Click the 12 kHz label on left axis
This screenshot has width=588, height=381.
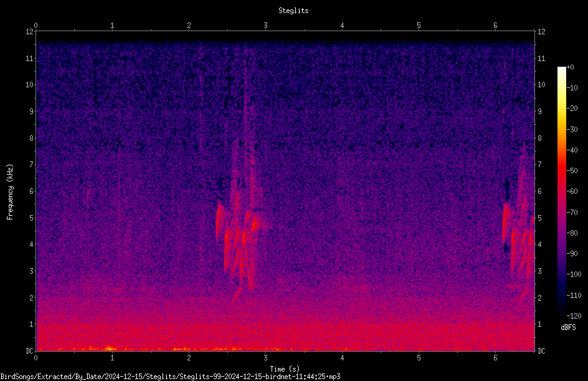click(x=30, y=32)
